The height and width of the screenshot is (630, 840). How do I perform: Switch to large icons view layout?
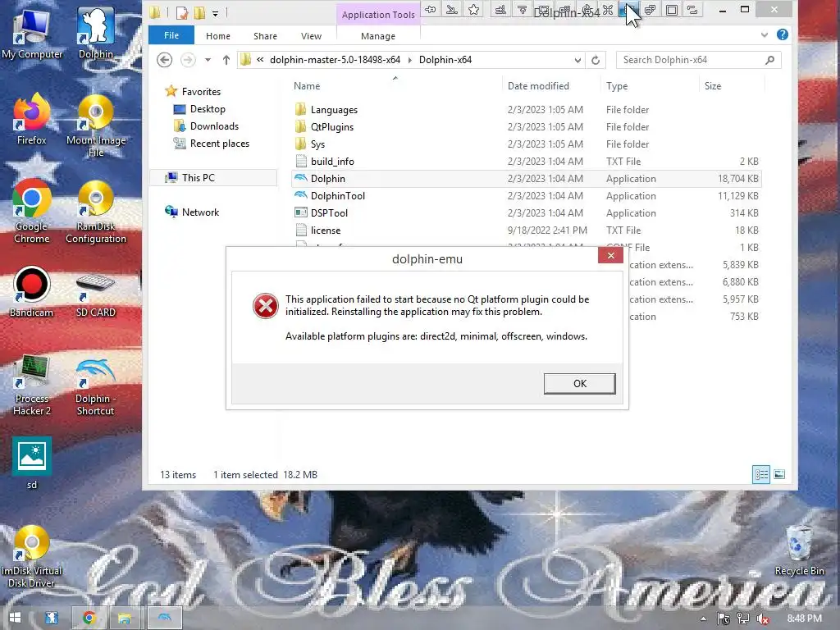point(779,474)
